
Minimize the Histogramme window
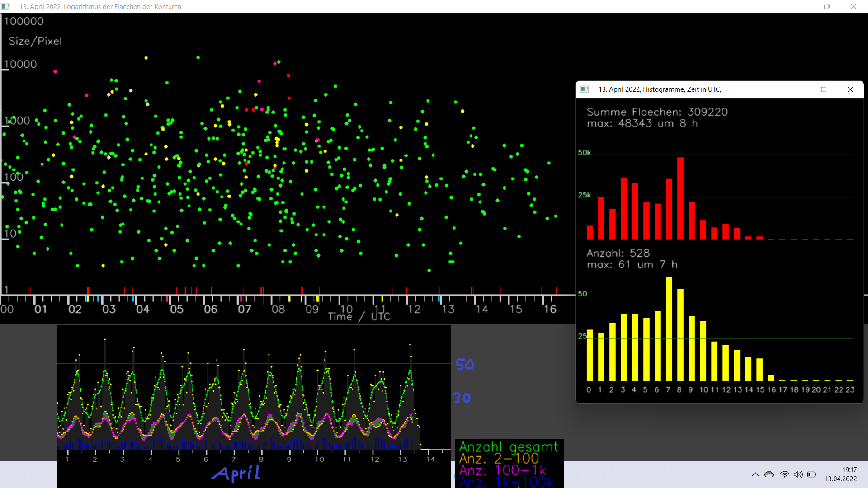pyautogui.click(x=797, y=89)
